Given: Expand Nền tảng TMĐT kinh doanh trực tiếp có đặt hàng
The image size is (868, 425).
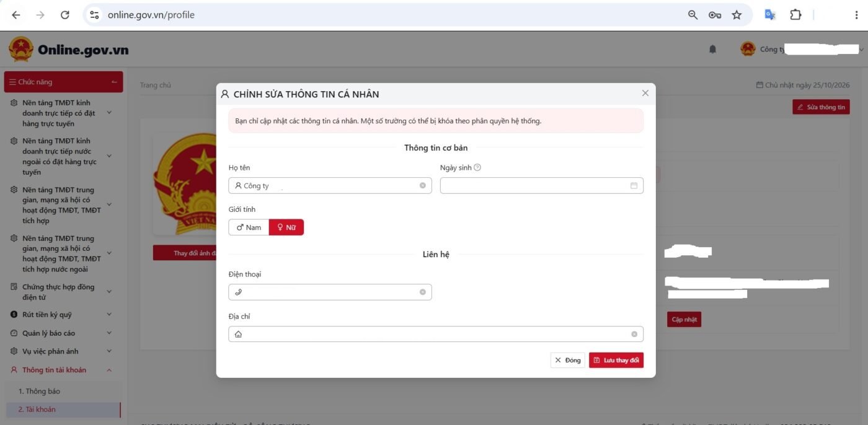Looking at the screenshot, I should coord(62,113).
